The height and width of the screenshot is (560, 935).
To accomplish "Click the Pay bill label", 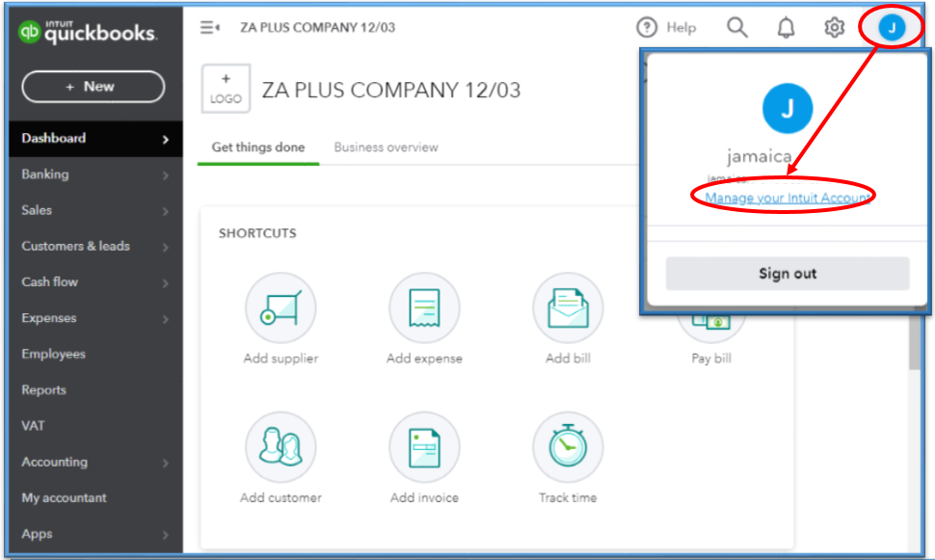I will coord(711,359).
